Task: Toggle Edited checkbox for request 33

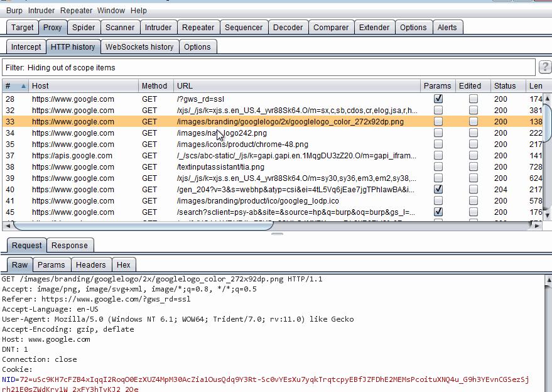Action: click(473, 121)
